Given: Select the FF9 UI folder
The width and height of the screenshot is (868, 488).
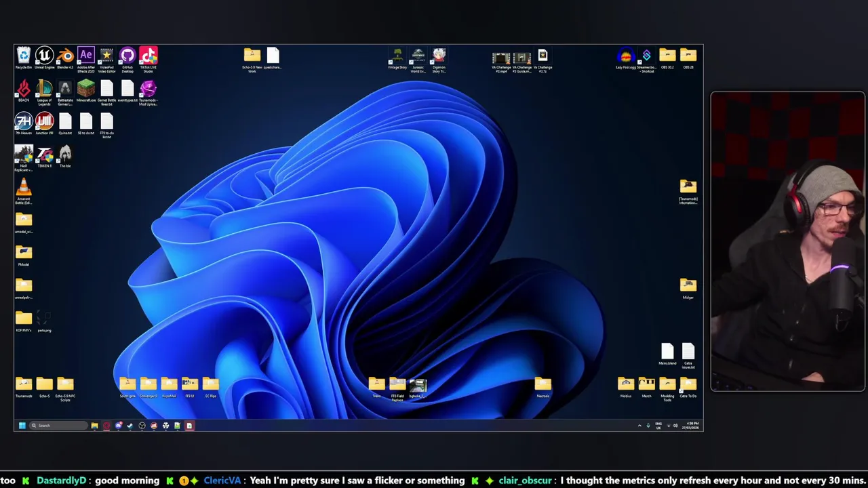Looking at the screenshot, I should (189, 388).
